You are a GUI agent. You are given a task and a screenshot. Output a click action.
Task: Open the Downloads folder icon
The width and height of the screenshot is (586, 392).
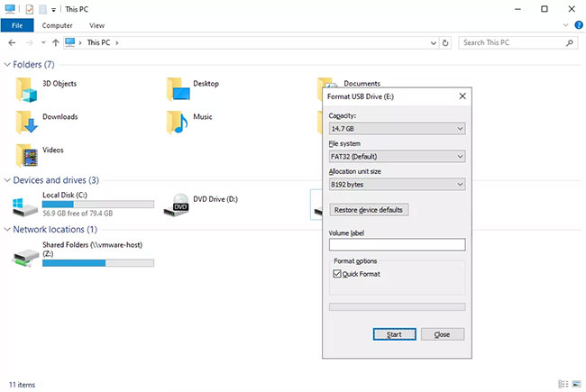(28, 122)
